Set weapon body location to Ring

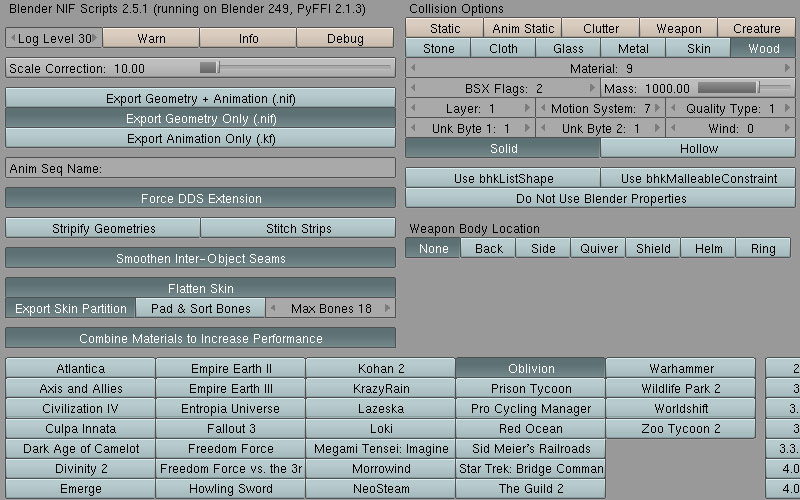(x=763, y=248)
